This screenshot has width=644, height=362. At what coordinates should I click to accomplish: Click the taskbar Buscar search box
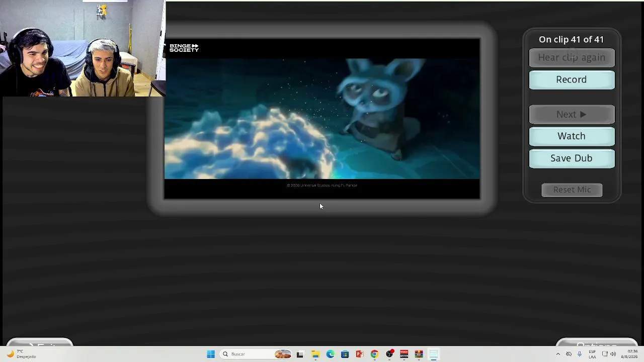pyautogui.click(x=257, y=354)
